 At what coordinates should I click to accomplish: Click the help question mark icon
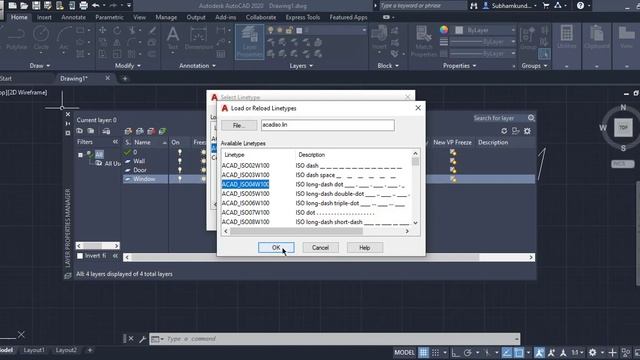tap(580, 6)
